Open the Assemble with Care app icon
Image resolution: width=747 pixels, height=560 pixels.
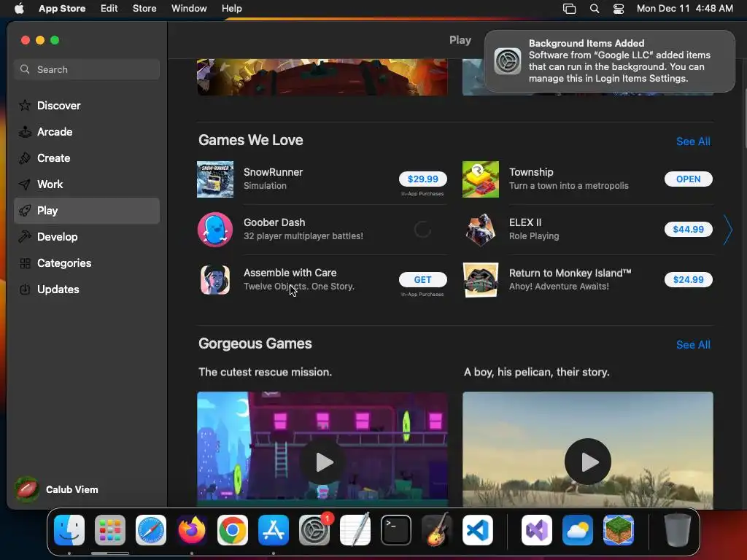(x=215, y=280)
